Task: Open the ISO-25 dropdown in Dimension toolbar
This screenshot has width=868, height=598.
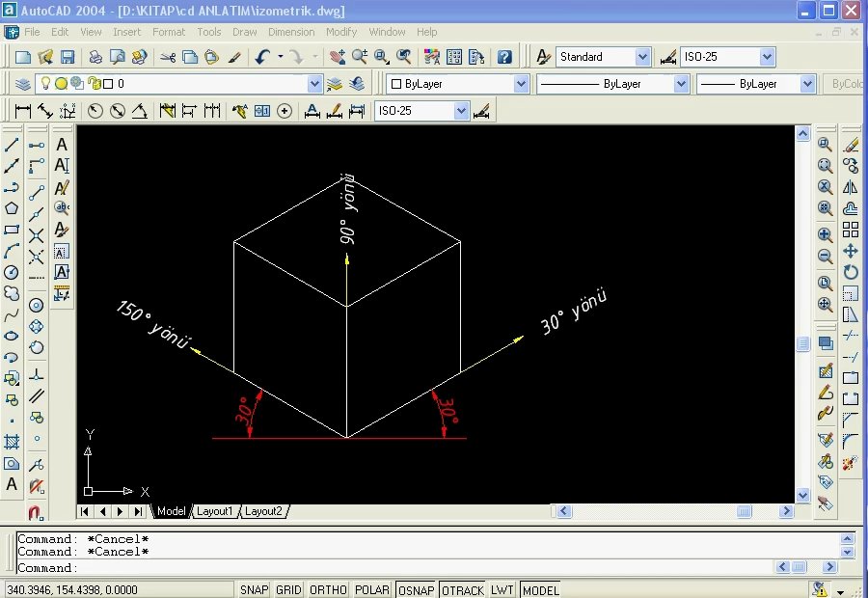Action: point(461,111)
